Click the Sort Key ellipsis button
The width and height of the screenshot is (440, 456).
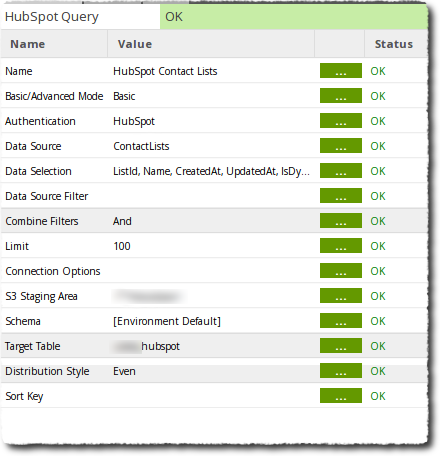341,396
